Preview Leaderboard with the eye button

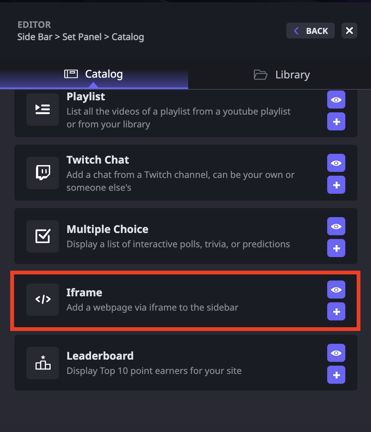[336, 353]
